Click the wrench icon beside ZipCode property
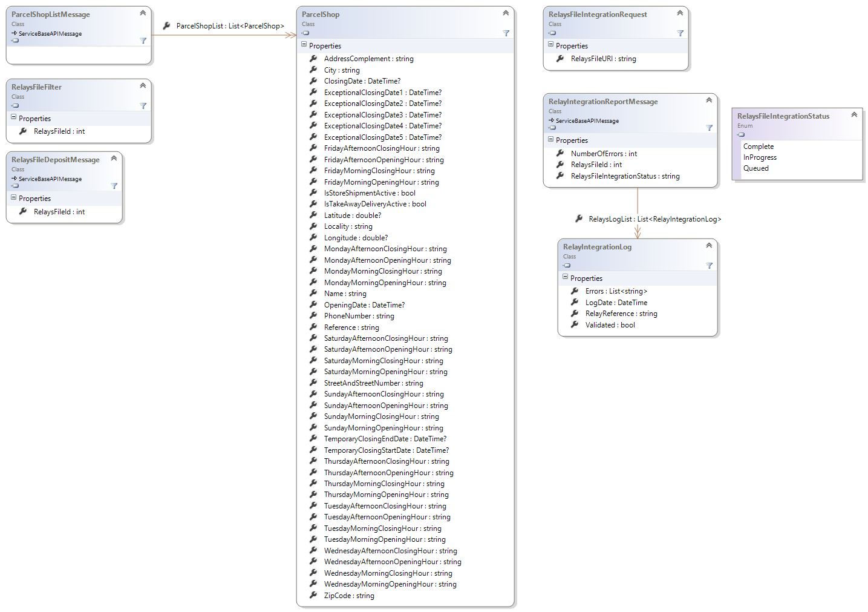This screenshot has width=868, height=612. tap(313, 595)
